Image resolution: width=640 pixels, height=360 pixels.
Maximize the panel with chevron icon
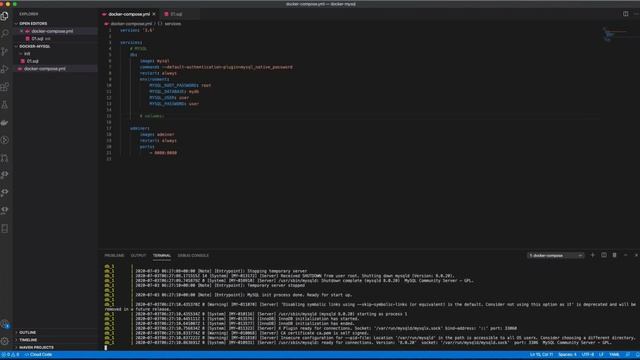(x=625, y=255)
